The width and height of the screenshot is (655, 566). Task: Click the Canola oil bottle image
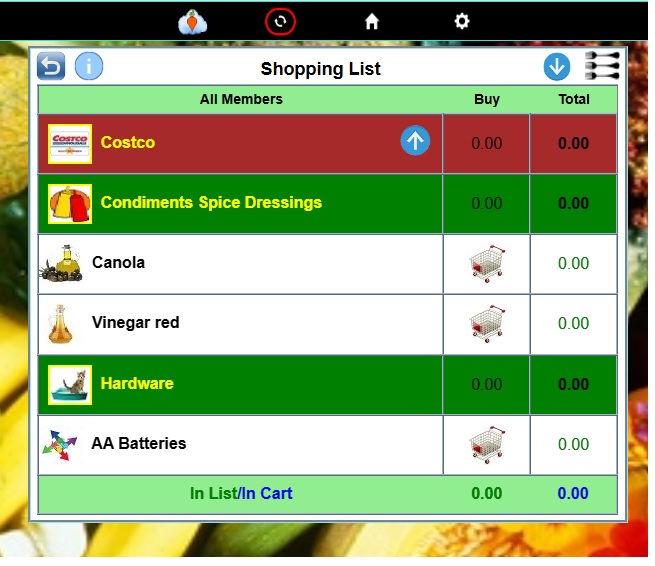pos(61,263)
